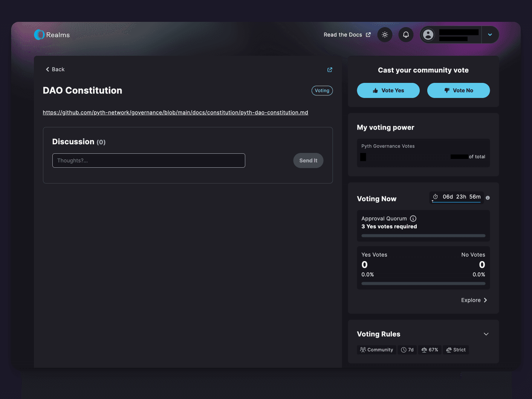The width and height of the screenshot is (532, 399).
Task: Click the Voting status pill
Action: (322, 90)
